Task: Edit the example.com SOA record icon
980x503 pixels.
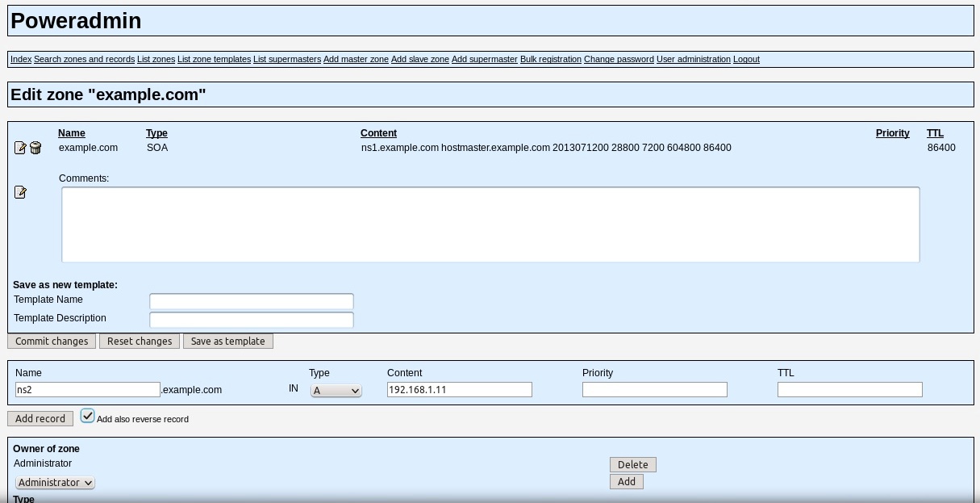Action: (20, 148)
